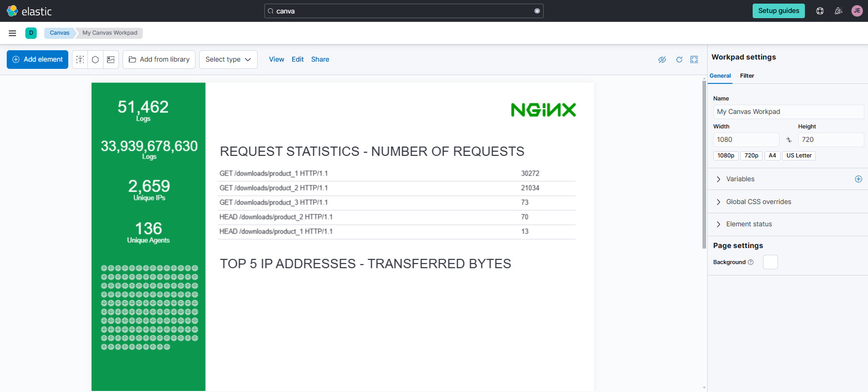The width and height of the screenshot is (868, 392).
Task: Click the Add element button
Action: pos(37,60)
